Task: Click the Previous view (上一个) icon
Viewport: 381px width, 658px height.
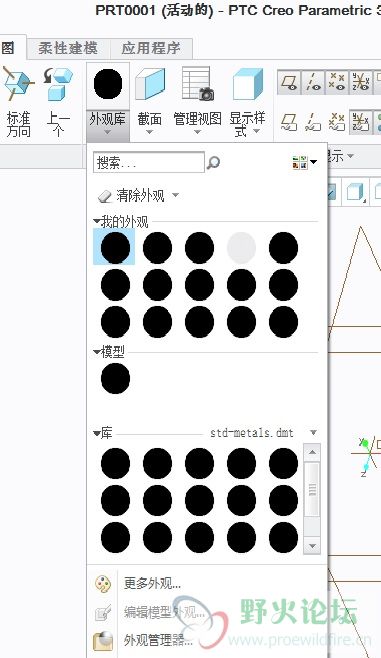Action: 58,84
